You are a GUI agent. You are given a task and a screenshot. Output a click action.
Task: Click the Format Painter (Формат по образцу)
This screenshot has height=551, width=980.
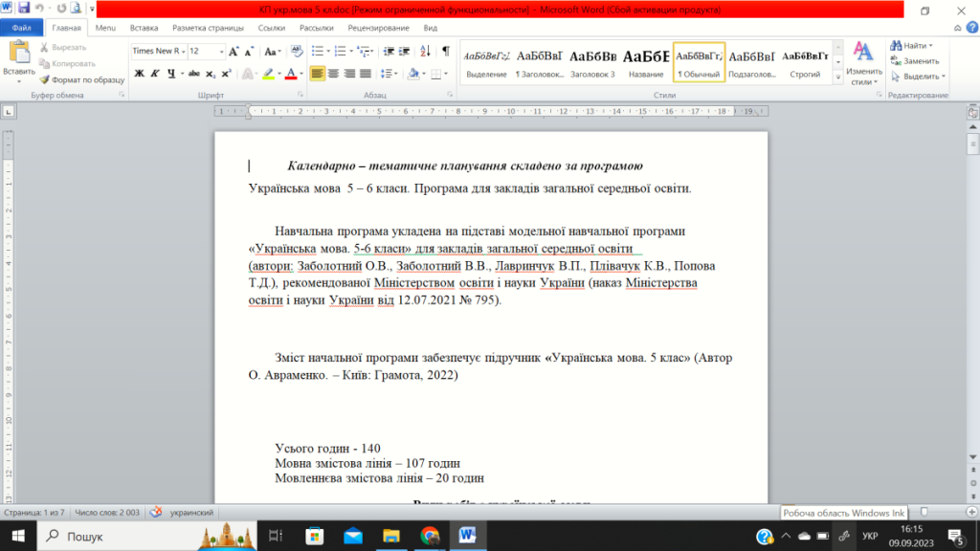click(81, 79)
